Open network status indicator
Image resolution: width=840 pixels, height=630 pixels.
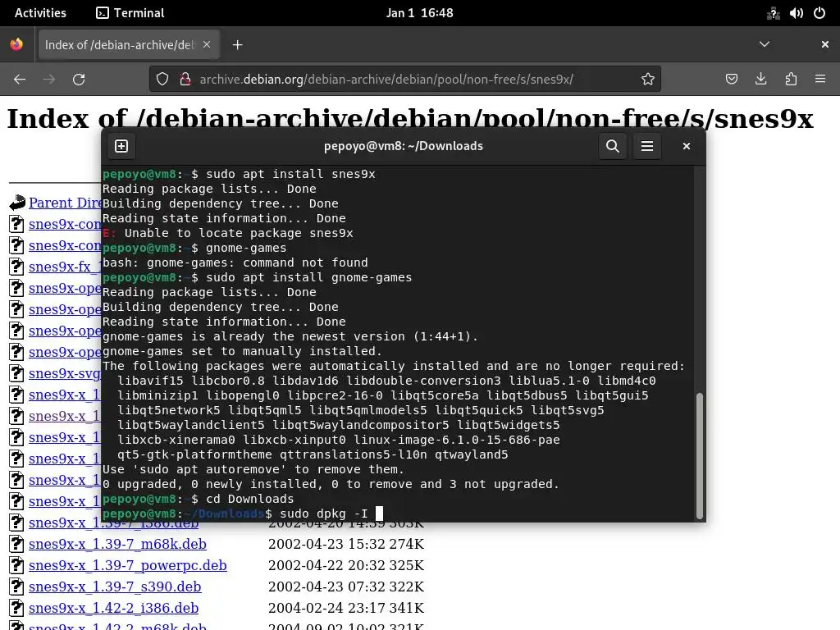[773, 13]
